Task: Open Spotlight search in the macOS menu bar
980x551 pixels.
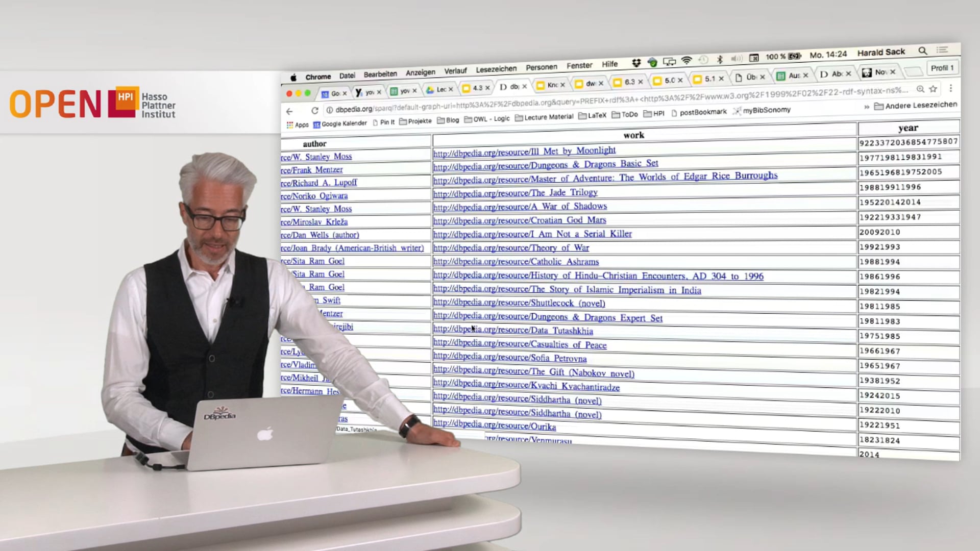Action: (923, 51)
